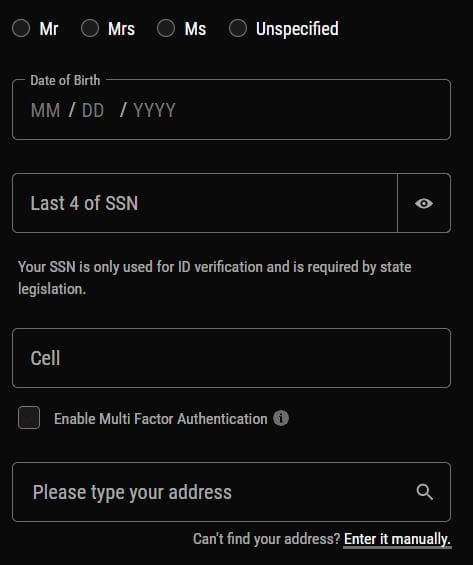Click the 'Please type your address' field
The image size is (473, 565).
click(x=231, y=492)
